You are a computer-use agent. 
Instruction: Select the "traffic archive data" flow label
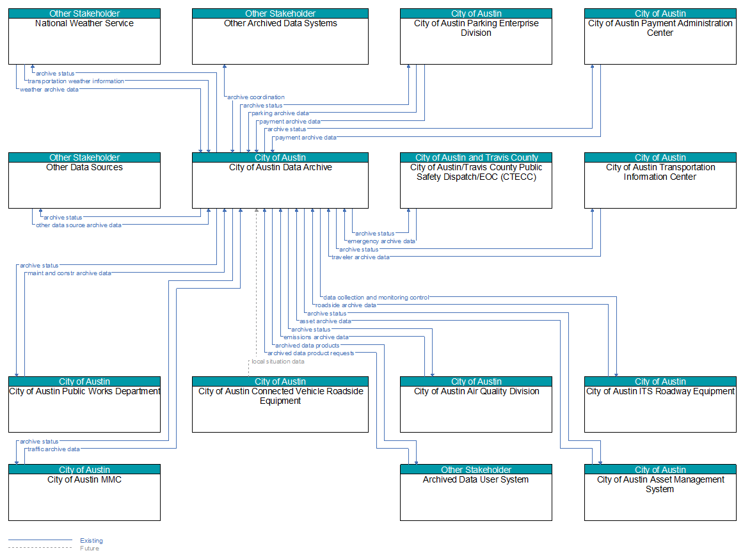pyautogui.click(x=54, y=449)
